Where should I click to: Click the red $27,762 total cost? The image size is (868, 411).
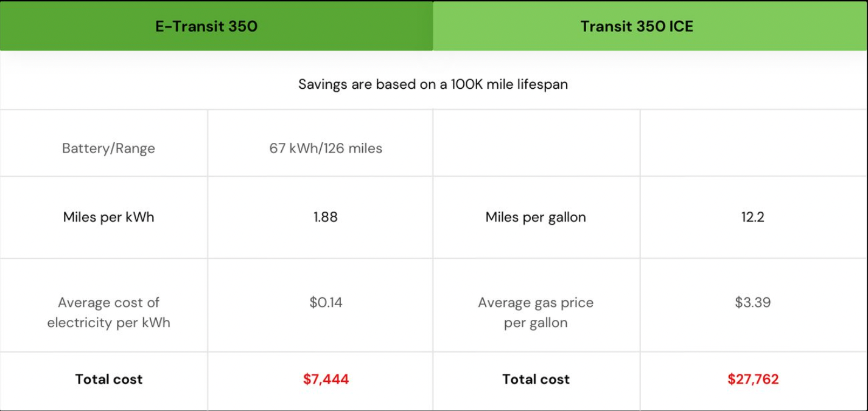coord(753,379)
